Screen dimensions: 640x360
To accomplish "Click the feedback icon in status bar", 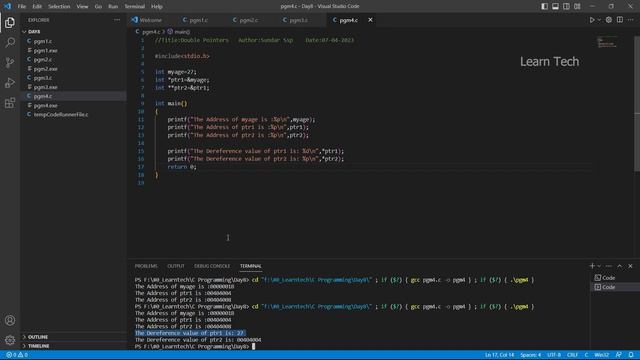I will [619, 355].
